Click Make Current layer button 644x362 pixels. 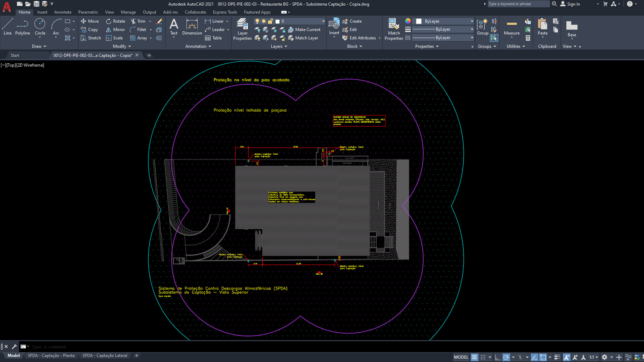(x=304, y=29)
